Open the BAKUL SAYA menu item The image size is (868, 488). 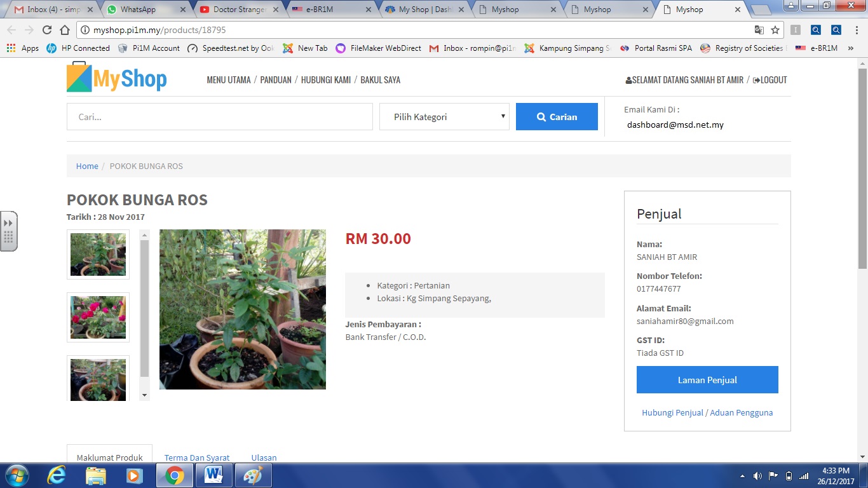coord(380,80)
